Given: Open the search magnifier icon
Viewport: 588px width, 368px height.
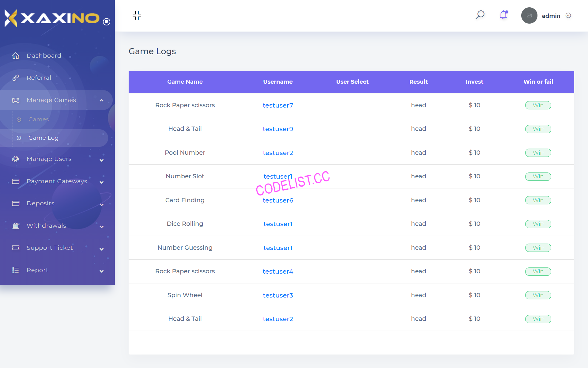Looking at the screenshot, I should pos(480,15).
